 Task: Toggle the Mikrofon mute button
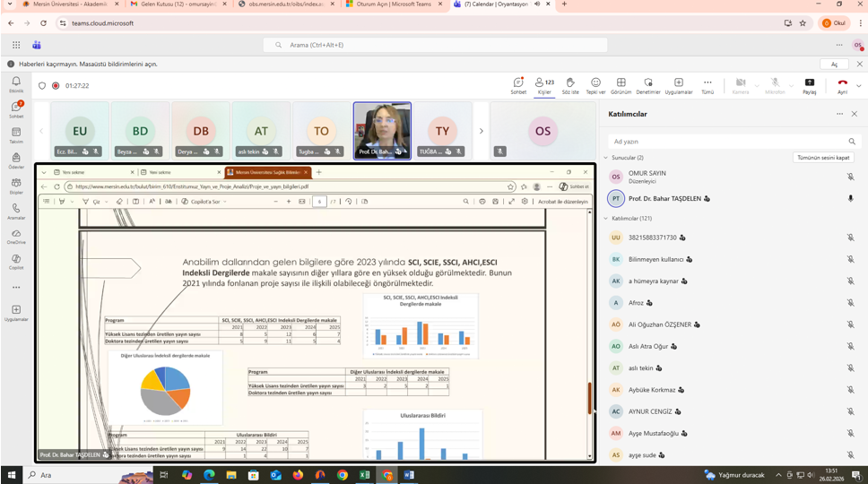point(775,84)
